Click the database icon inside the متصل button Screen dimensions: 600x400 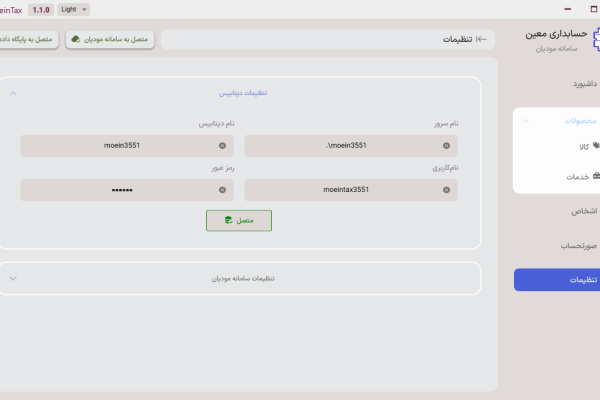point(228,220)
